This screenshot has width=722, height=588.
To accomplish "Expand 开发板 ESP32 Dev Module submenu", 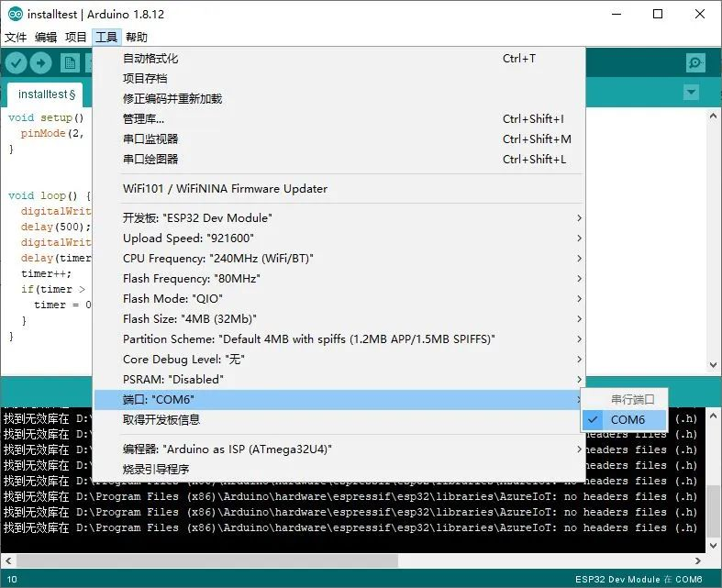I will pos(339,217).
